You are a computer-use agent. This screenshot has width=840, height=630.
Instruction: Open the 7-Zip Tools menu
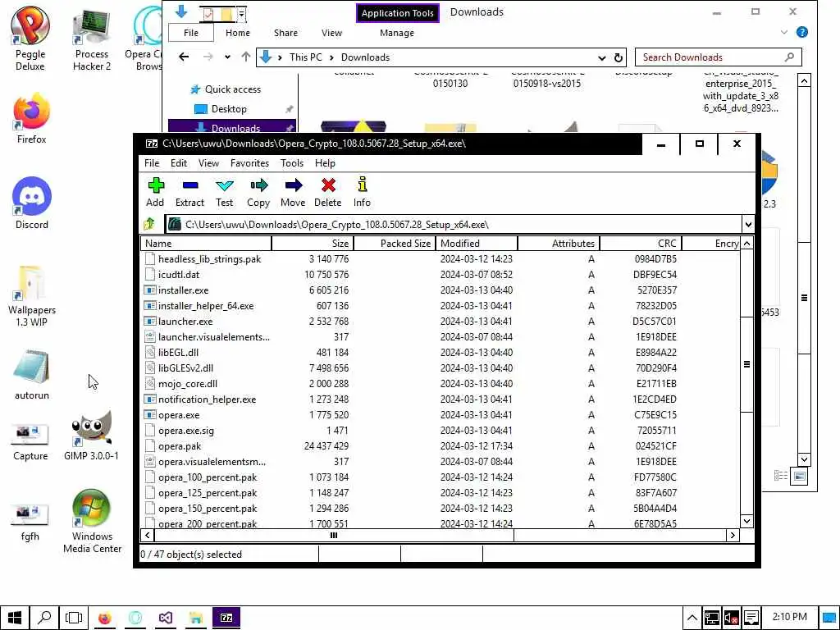pos(292,163)
